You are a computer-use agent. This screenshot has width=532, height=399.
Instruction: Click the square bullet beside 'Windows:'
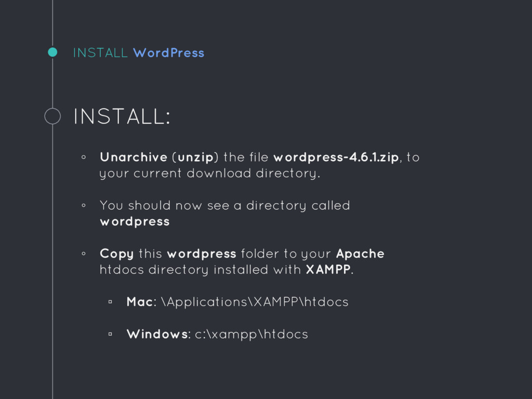(110, 334)
